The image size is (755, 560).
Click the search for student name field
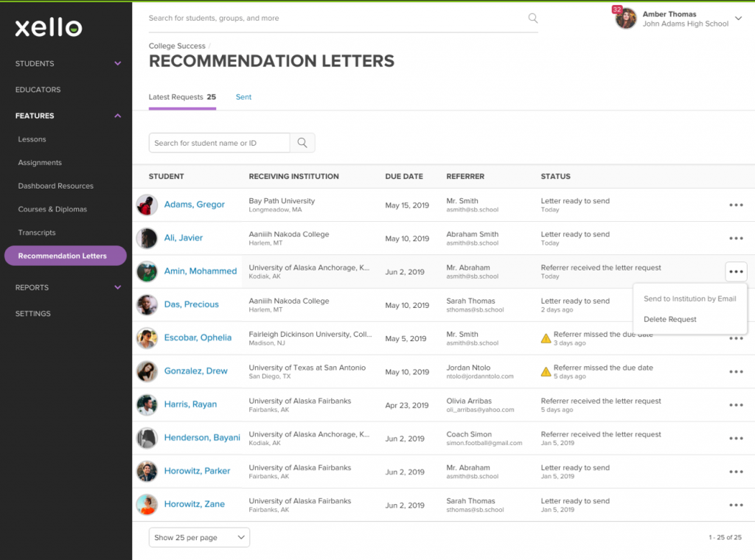pos(219,142)
